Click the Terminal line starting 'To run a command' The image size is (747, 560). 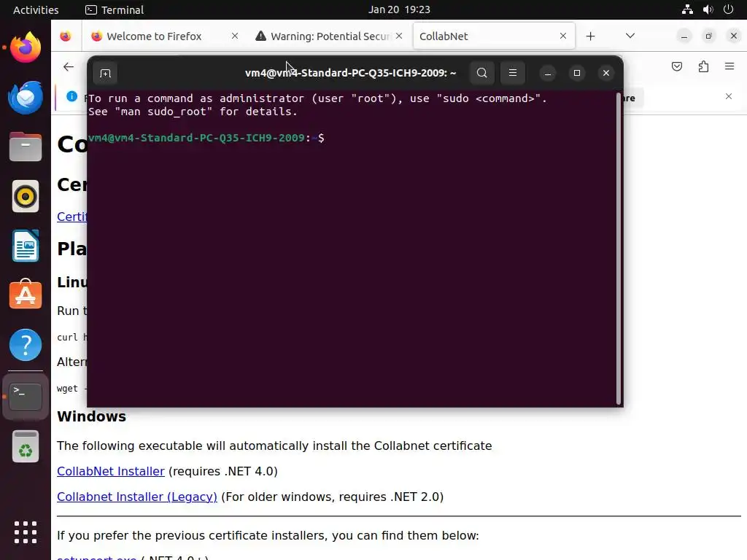coord(317,98)
